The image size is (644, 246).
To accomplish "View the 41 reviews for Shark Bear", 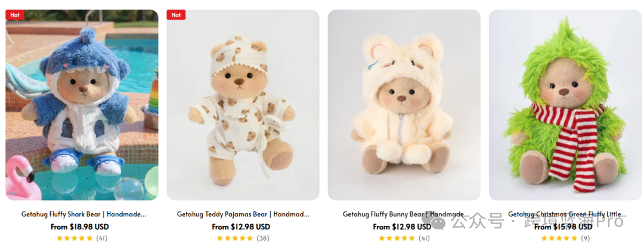I will click(101, 238).
